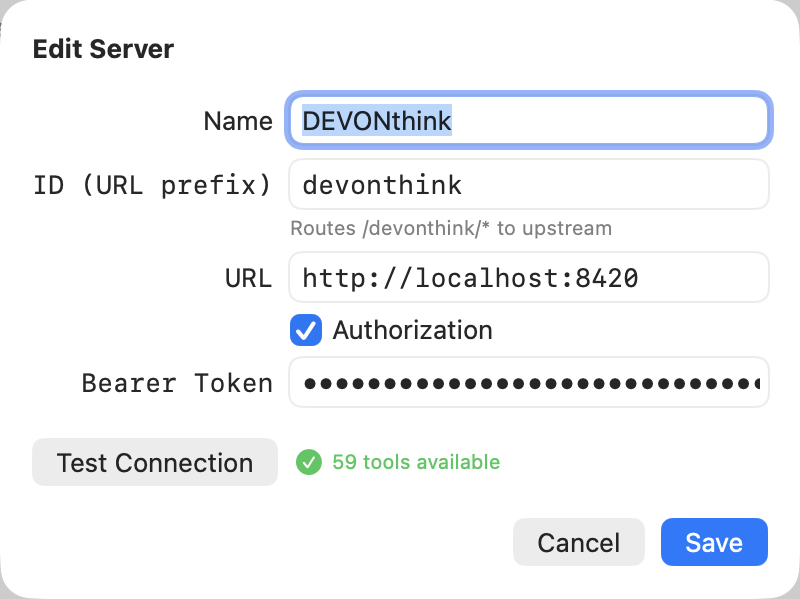Click the '59 tools available' status text
Viewport: 800px width, 599px height.
(416, 462)
